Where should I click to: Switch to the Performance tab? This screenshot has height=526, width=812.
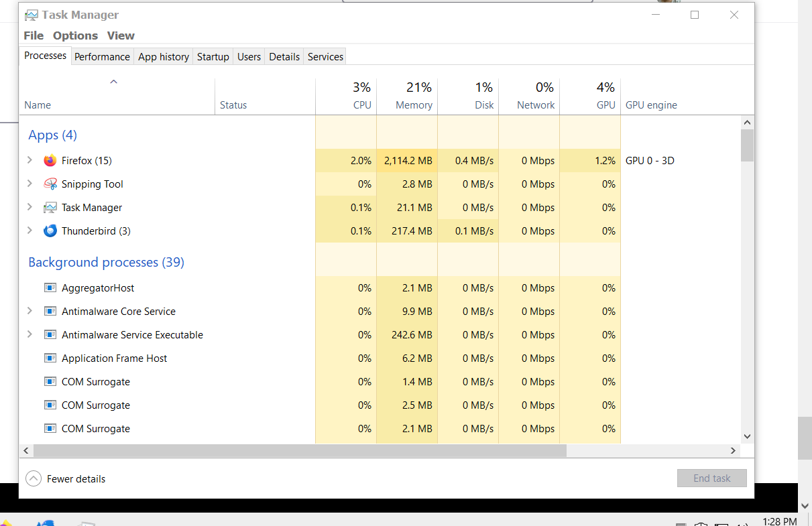[102, 57]
